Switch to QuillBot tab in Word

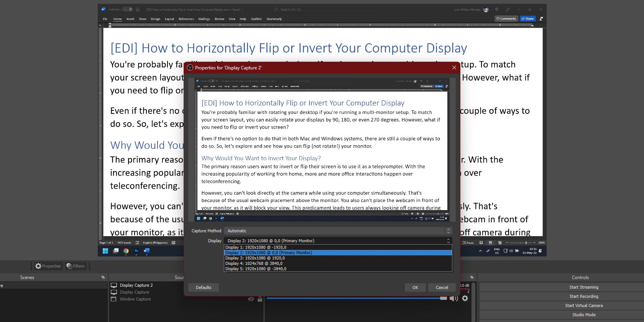tap(256, 19)
